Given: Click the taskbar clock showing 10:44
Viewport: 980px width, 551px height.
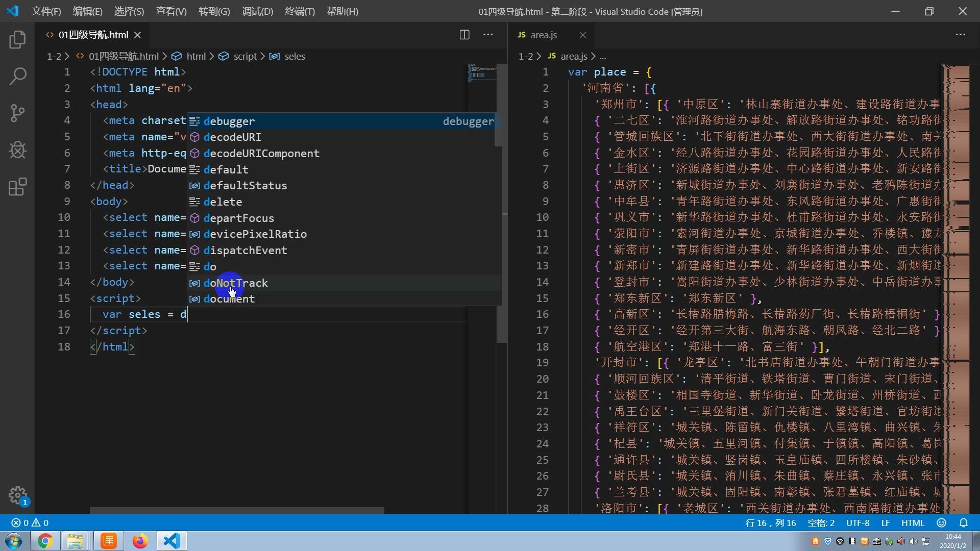Looking at the screenshot, I should [x=952, y=541].
